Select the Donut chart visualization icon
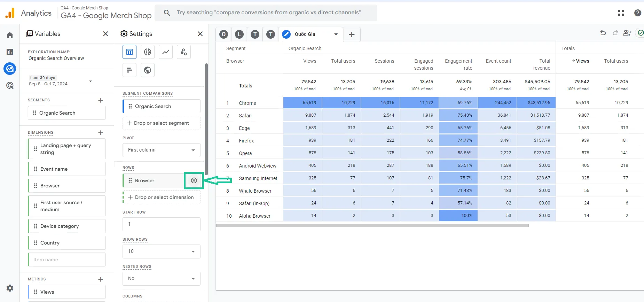Screen dimensions: 644x302 coord(148,52)
